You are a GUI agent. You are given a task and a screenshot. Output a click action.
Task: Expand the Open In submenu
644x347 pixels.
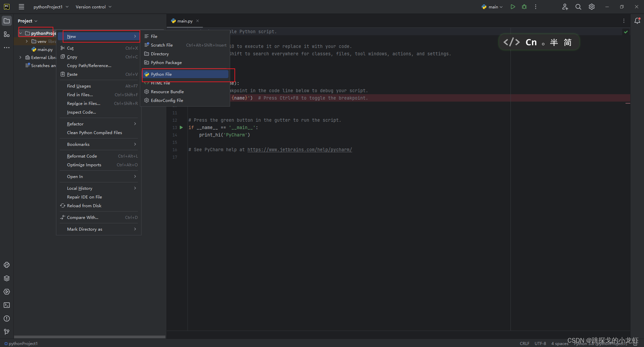point(99,176)
